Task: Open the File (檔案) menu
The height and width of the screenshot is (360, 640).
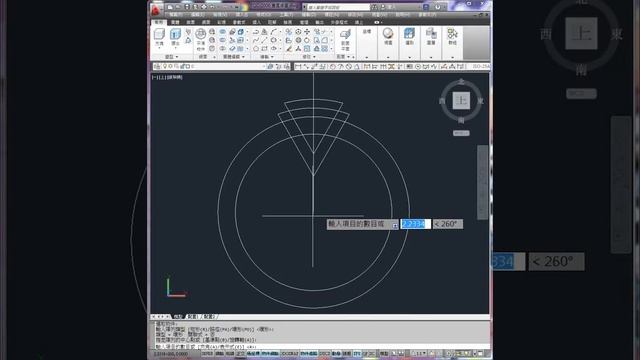Action: (176, 15)
